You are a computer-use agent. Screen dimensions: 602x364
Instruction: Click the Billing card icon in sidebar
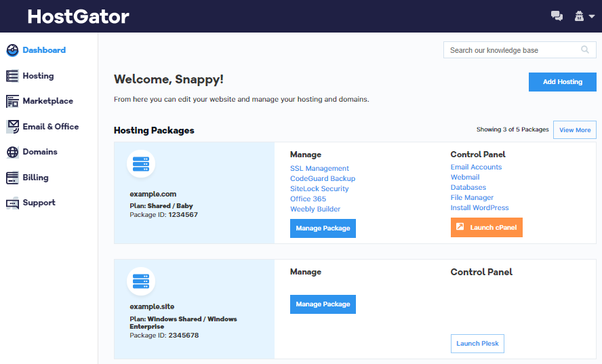12,178
